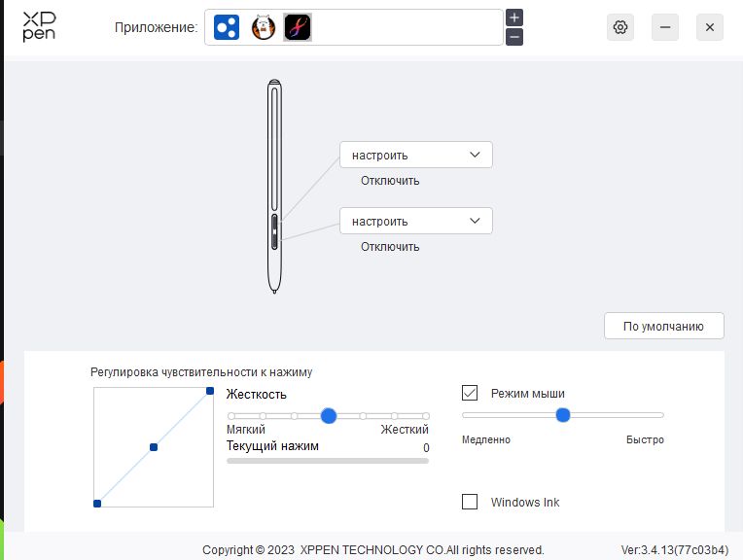Select the llama application icon

pyautogui.click(x=263, y=27)
